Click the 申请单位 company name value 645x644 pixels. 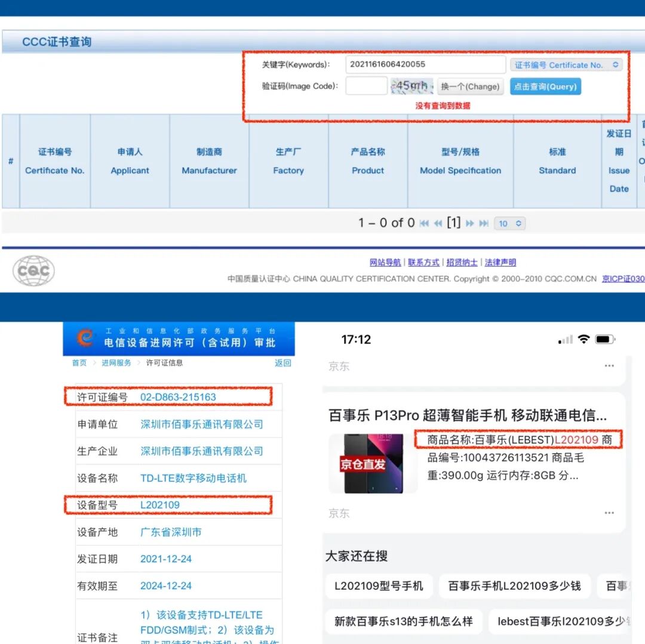[202, 424]
